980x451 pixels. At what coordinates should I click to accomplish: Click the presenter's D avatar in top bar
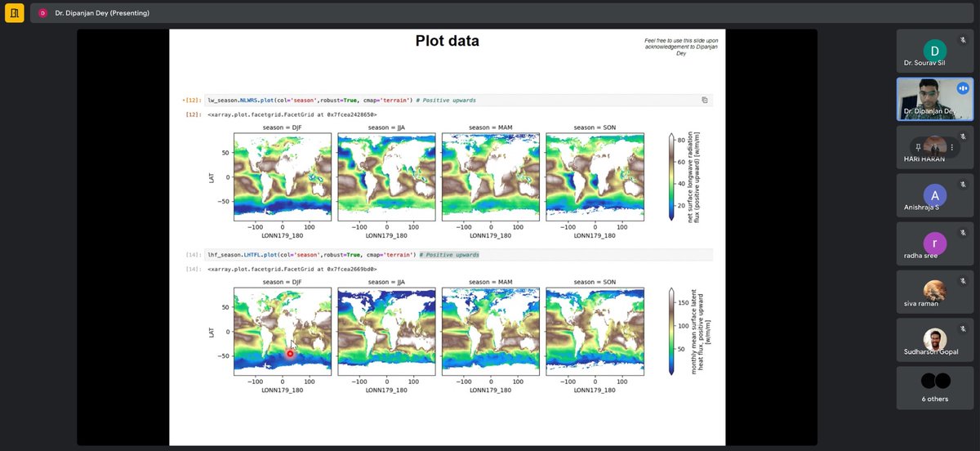pyautogui.click(x=42, y=13)
